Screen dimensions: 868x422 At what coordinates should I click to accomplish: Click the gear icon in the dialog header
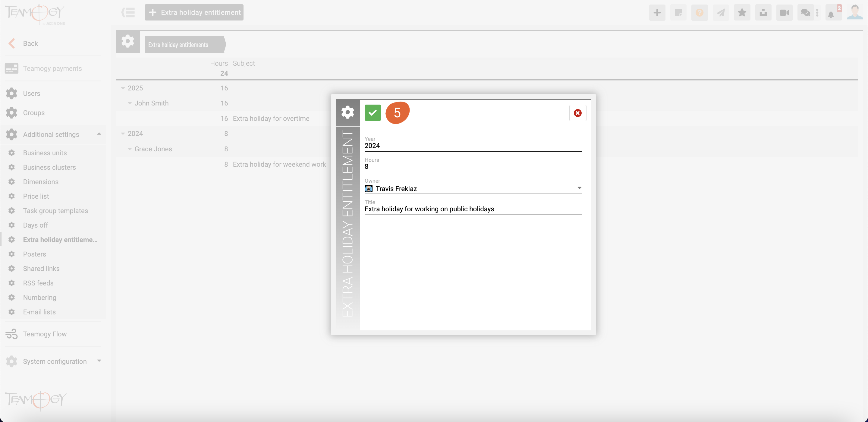coord(348,112)
